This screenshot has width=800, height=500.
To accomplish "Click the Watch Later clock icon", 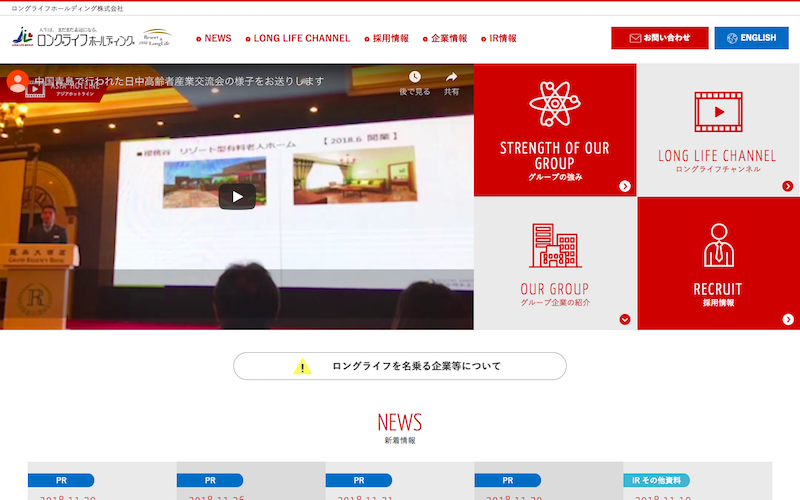I will point(415,77).
